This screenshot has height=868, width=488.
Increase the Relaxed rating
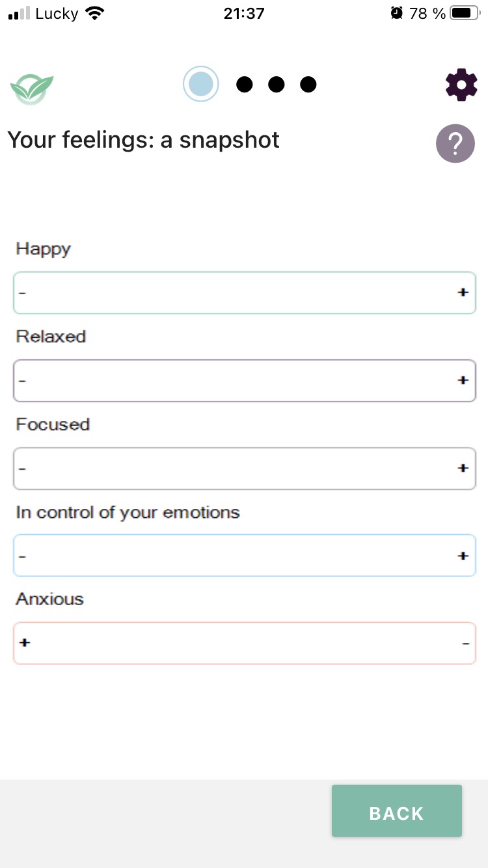[463, 380]
